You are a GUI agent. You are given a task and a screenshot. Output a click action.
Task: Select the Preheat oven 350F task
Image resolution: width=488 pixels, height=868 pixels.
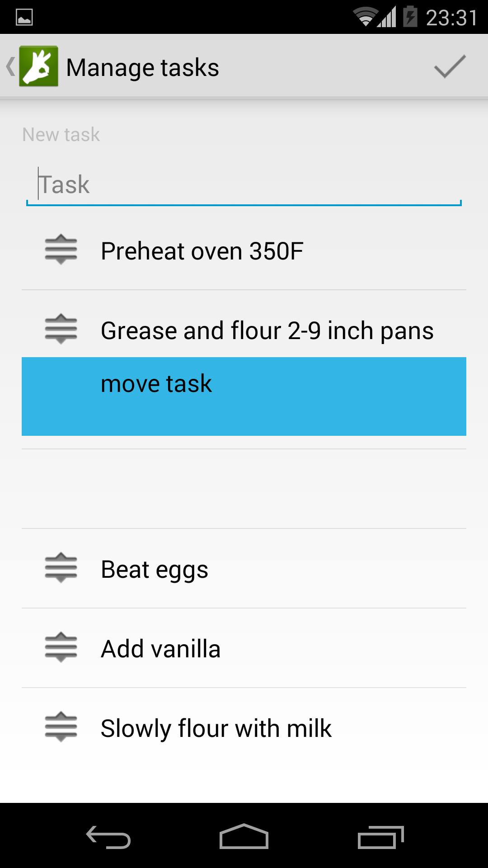(202, 251)
